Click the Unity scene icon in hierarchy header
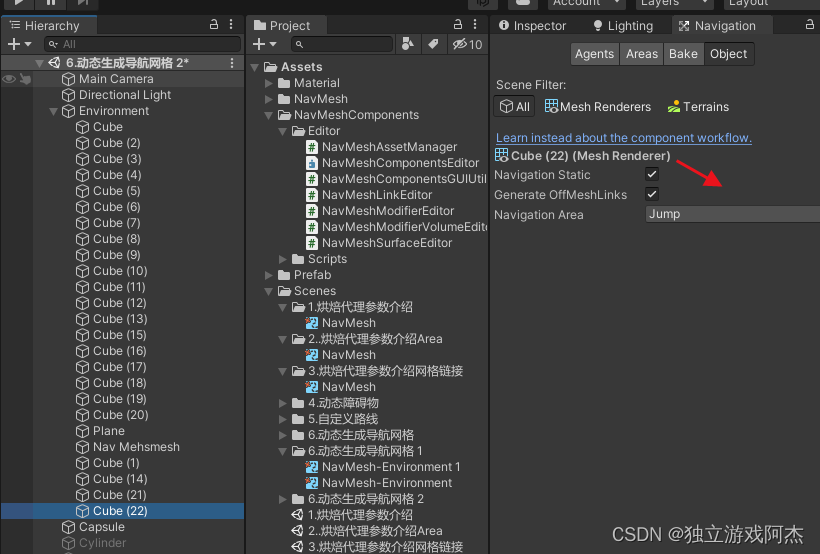 [54, 63]
